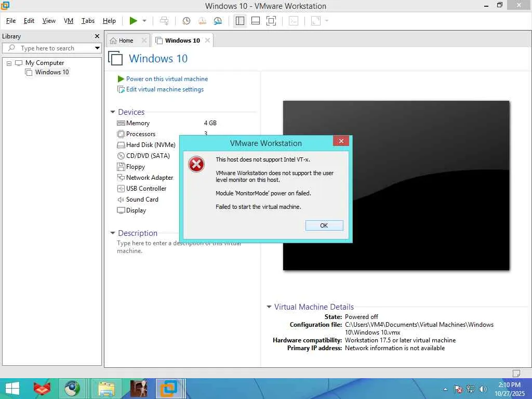The width and height of the screenshot is (532, 399).
Task: Click the 4 GB memory value
Action: pos(210,123)
